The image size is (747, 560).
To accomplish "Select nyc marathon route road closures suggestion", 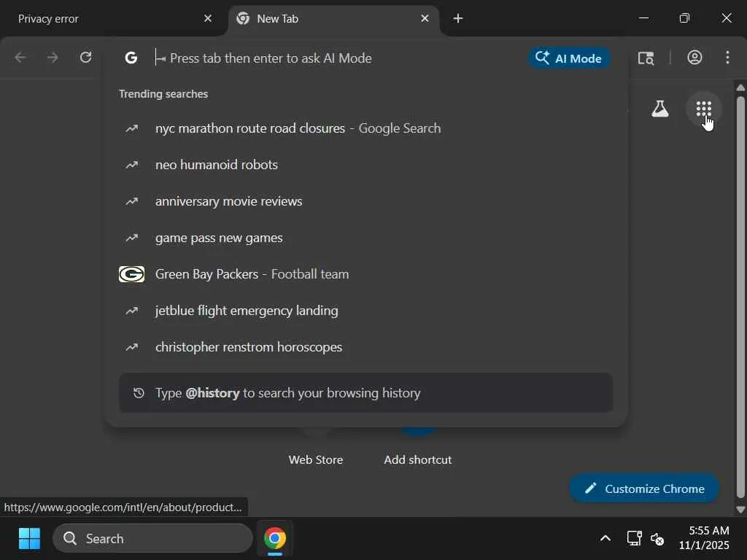I will pos(366,128).
